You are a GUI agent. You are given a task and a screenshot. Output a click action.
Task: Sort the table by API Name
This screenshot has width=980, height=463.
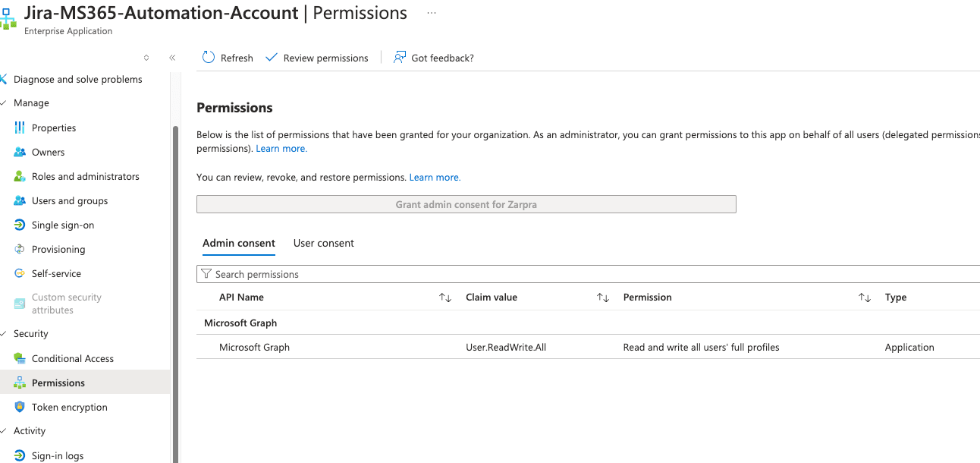pos(445,298)
